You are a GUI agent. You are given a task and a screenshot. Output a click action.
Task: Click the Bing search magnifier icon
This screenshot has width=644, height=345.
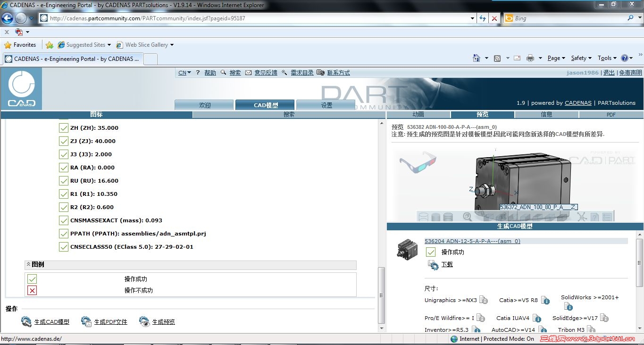pos(631,18)
